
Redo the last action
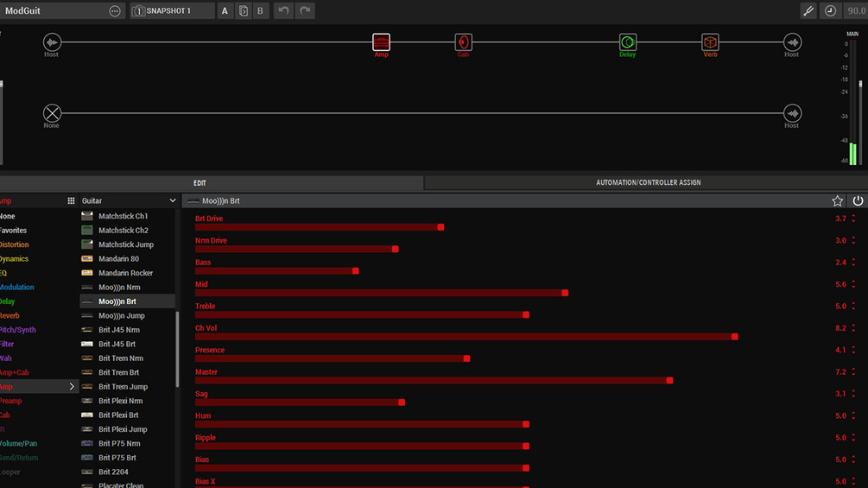(305, 10)
